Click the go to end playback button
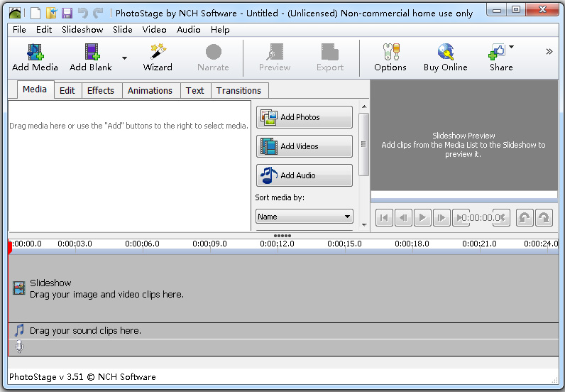The image size is (565, 392). tap(459, 218)
